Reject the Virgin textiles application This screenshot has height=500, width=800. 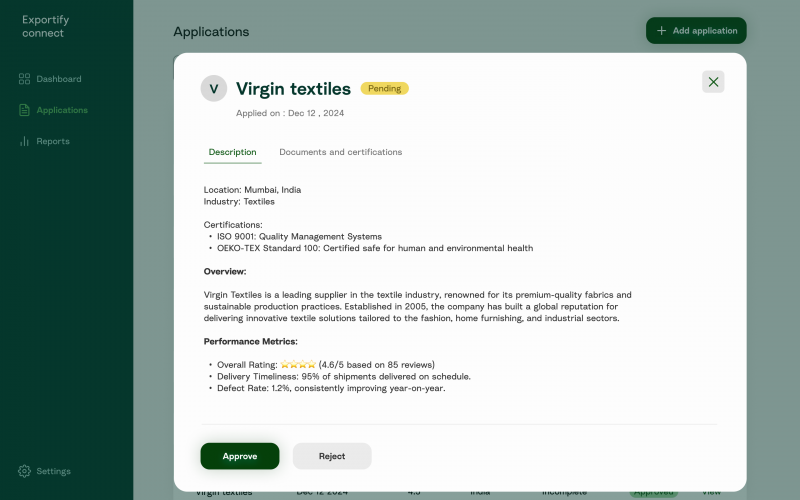coord(332,456)
